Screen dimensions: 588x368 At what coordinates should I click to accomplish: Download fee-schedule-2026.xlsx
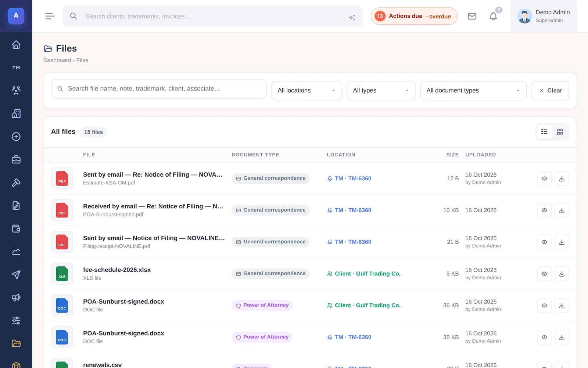click(562, 274)
